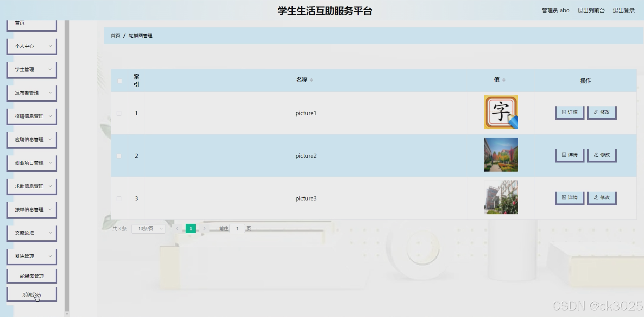The width and height of the screenshot is (644, 317).
Task: Click 退出到前台 in the top bar
Action: click(591, 11)
